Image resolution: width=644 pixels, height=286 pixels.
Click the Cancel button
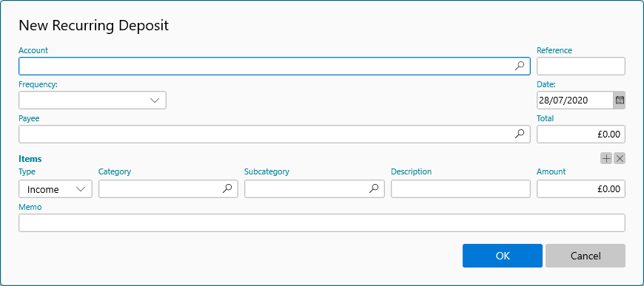pyautogui.click(x=586, y=256)
